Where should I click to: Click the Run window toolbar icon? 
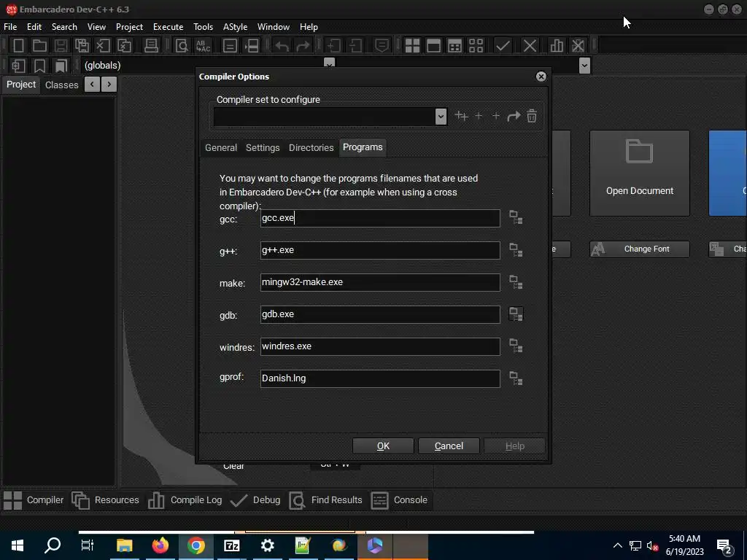click(433, 46)
